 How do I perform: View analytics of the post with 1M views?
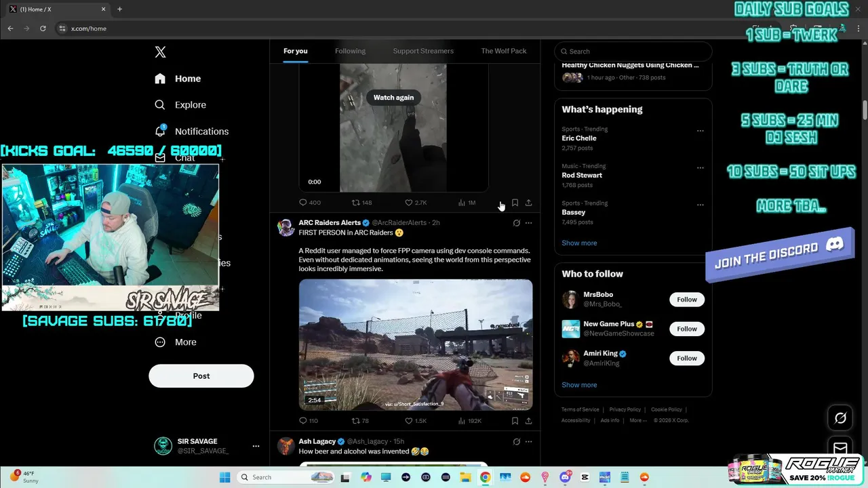pyautogui.click(x=467, y=203)
